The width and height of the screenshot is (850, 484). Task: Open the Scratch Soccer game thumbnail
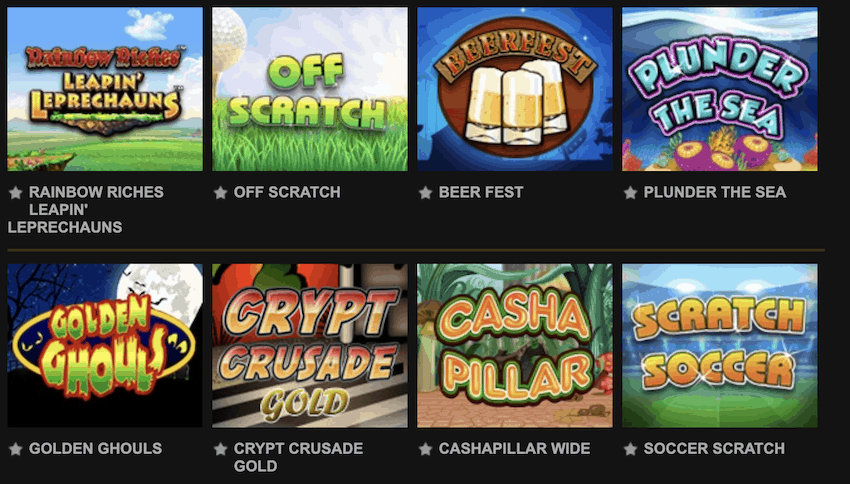pyautogui.click(x=720, y=346)
